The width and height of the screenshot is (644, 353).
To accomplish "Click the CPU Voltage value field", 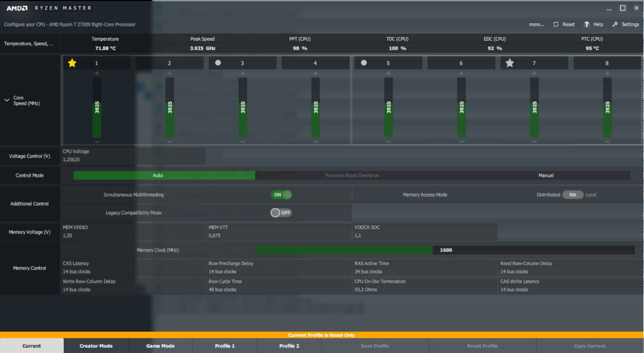I will 133,156.
